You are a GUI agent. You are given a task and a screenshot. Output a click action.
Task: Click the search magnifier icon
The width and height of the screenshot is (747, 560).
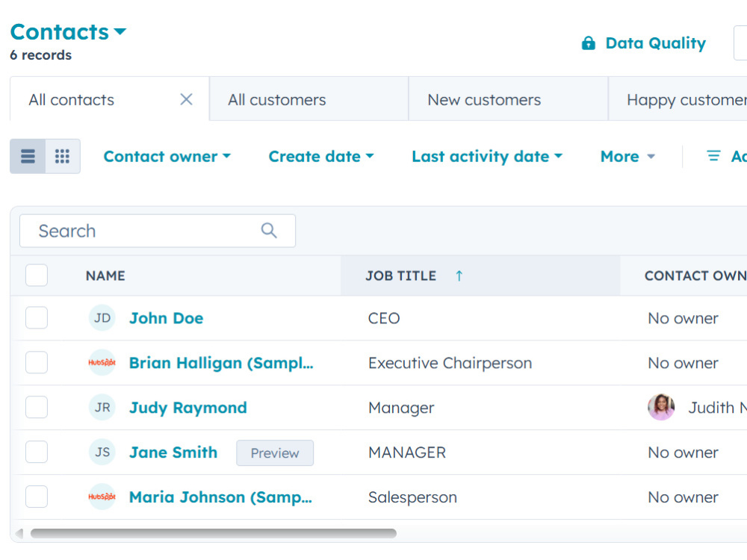(269, 231)
